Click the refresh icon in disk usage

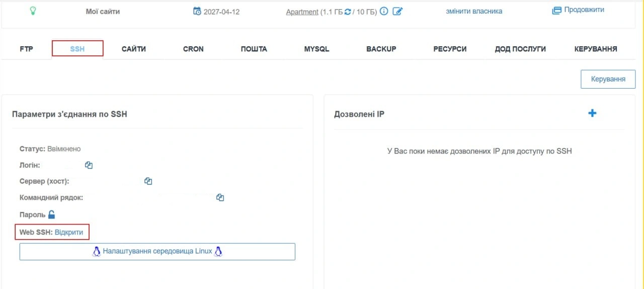pyautogui.click(x=347, y=11)
